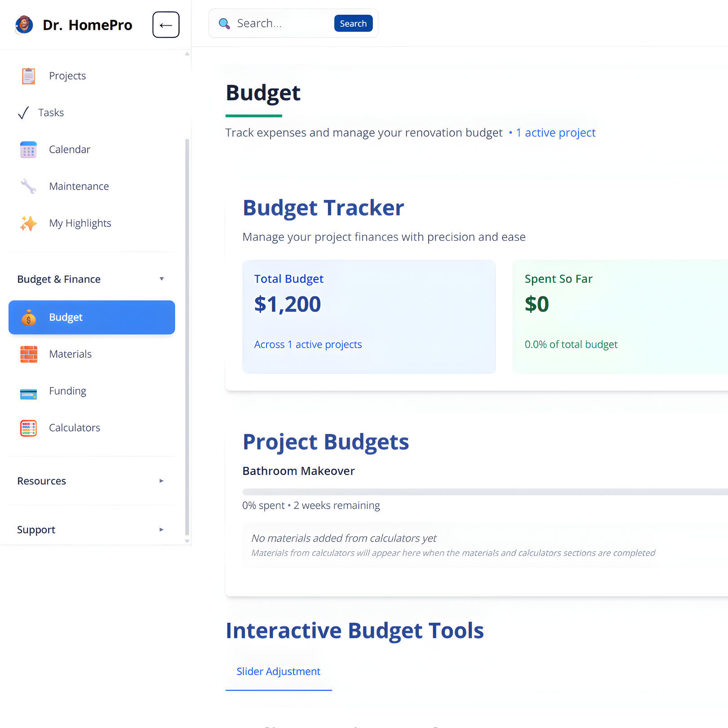Select the Maintenance wrench icon
The width and height of the screenshot is (728, 728).
pos(28,186)
